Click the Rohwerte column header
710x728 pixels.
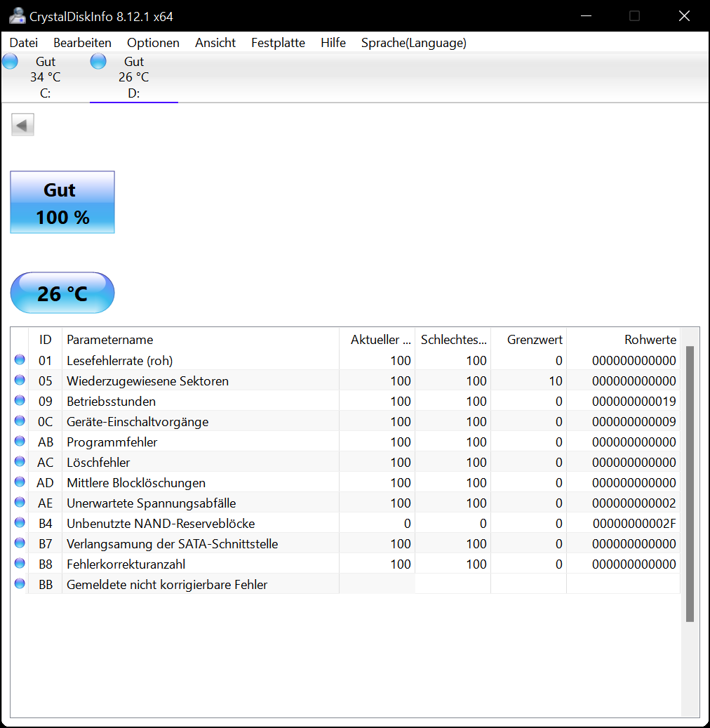coord(623,339)
